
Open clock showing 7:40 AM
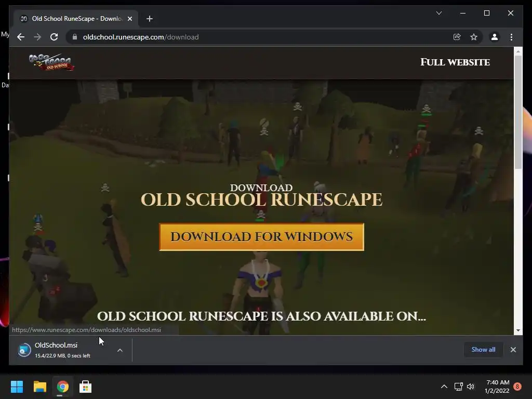497,387
